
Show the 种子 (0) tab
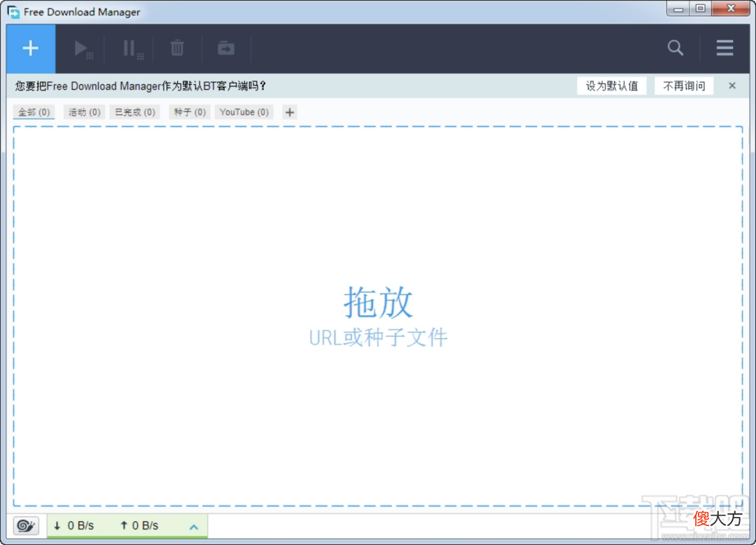tap(190, 112)
